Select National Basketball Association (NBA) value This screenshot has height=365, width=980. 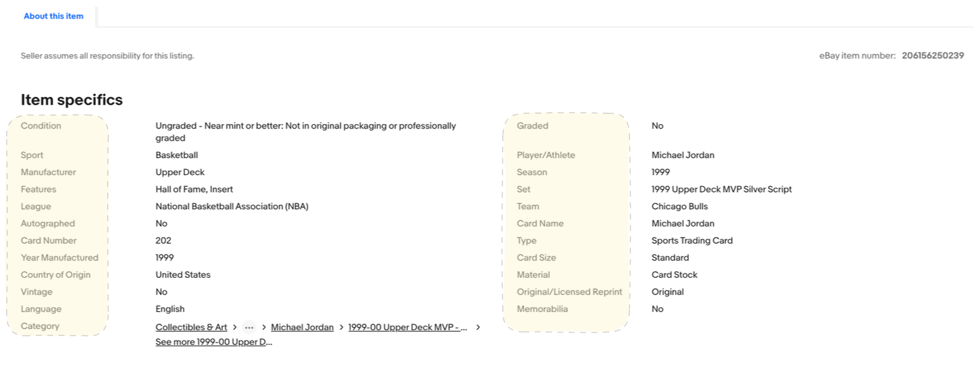point(232,206)
